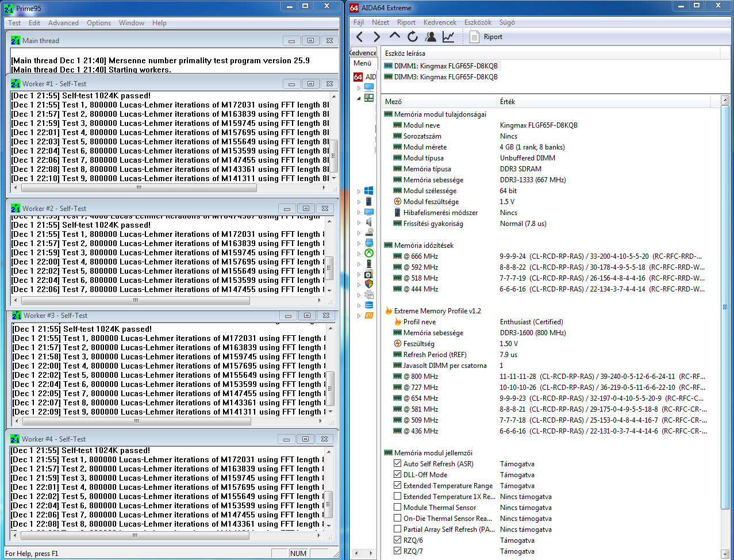The width and height of the screenshot is (734, 560).
Task: Expand the Server tree node
Action: click(359, 202)
